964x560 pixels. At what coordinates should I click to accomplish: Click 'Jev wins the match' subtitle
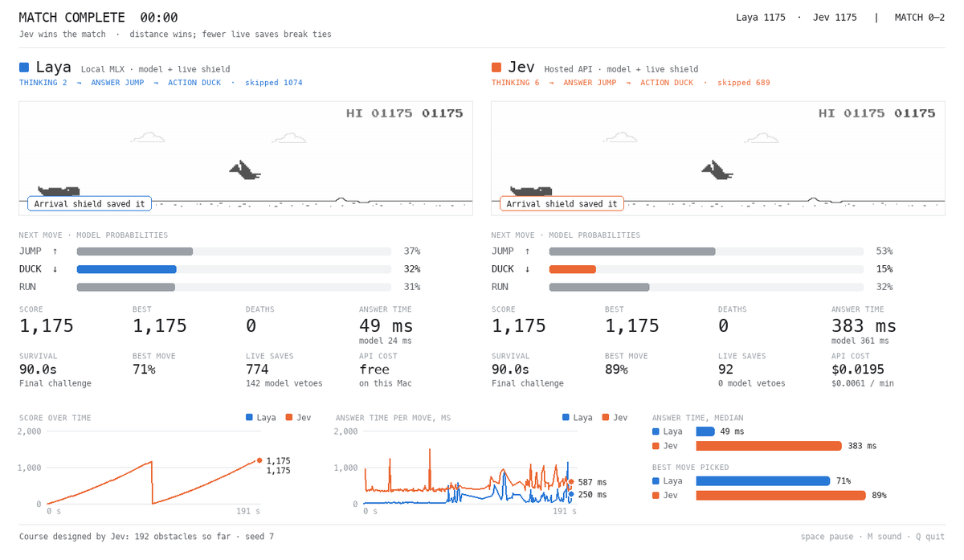click(x=68, y=35)
